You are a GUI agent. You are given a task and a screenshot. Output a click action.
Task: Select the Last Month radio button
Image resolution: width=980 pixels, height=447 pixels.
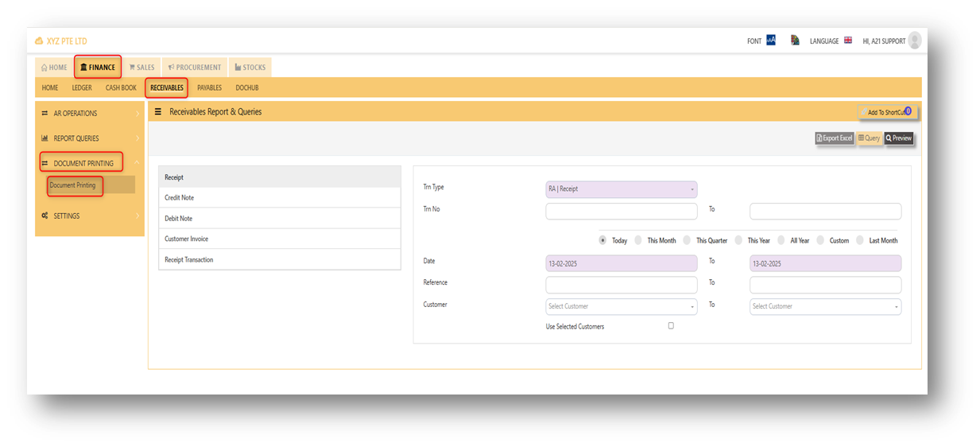coord(860,240)
